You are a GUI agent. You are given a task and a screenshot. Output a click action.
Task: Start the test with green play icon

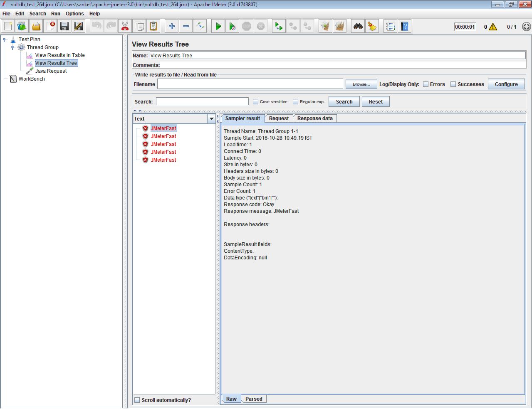[x=218, y=26]
